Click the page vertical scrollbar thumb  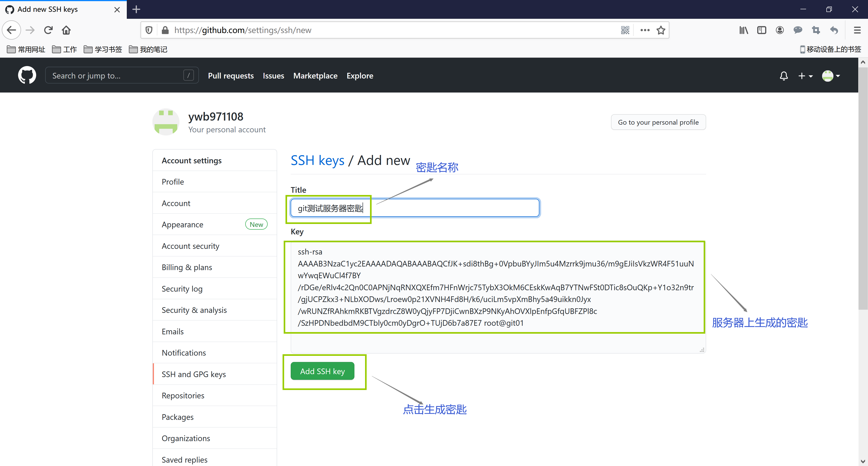(x=863, y=188)
